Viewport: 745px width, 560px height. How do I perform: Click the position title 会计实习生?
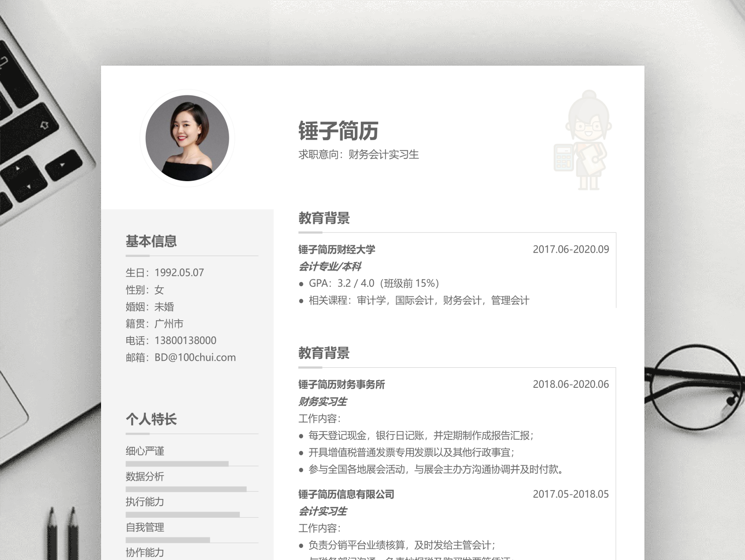323,511
